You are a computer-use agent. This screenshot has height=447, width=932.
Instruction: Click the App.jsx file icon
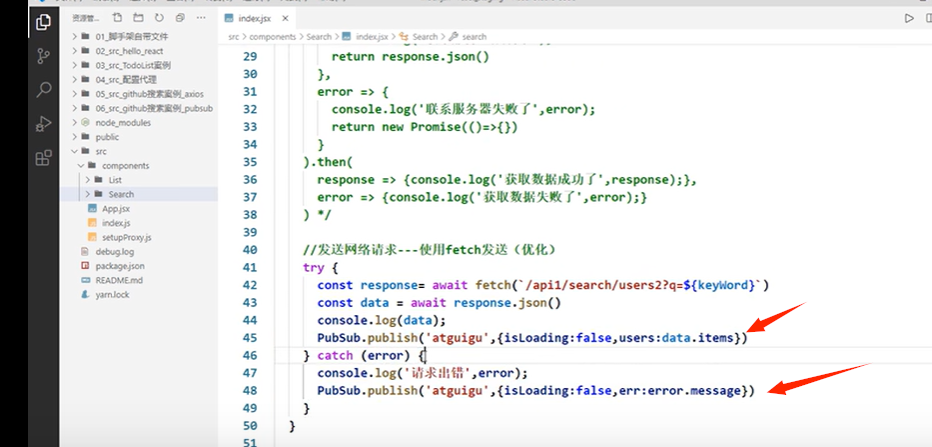(x=92, y=209)
